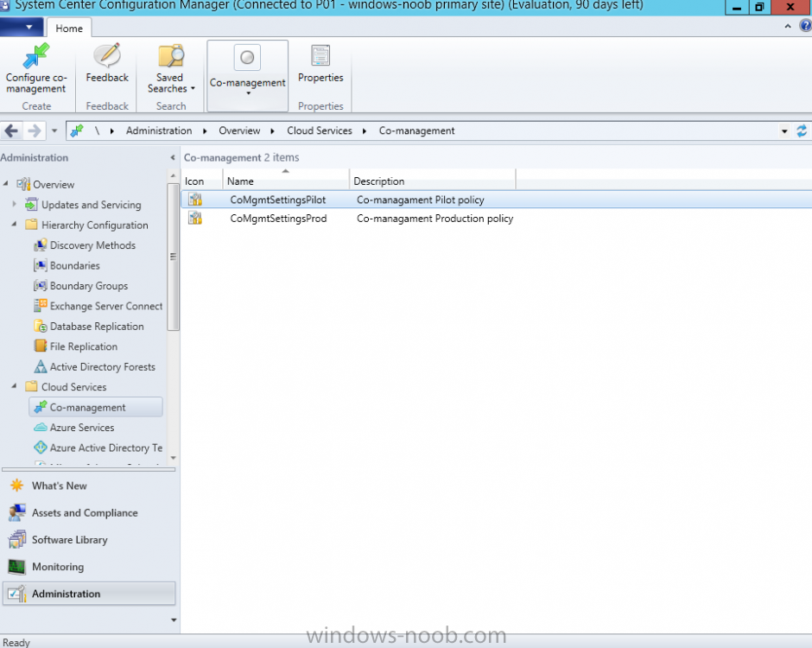Viewport: 812px width, 648px height.
Task: Select the CoMgmtSettingsPilot row
Action: [x=496, y=200]
